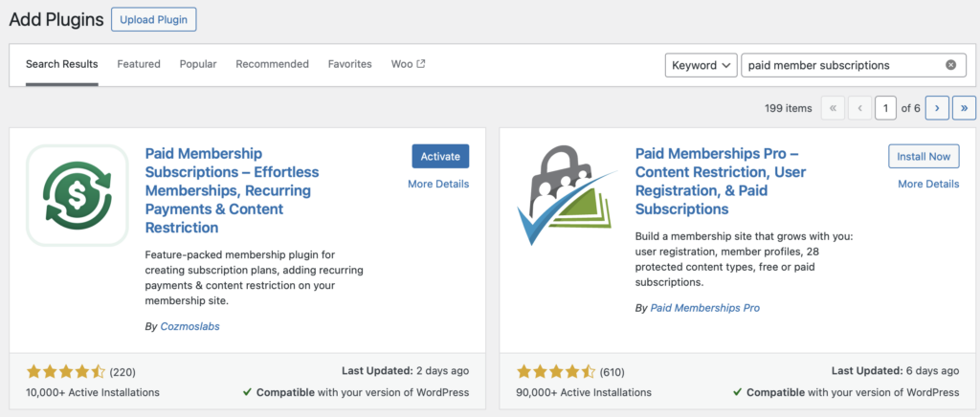Click the Compatible note under 6 days ago
Screen dimensions: 980x417
(x=846, y=393)
